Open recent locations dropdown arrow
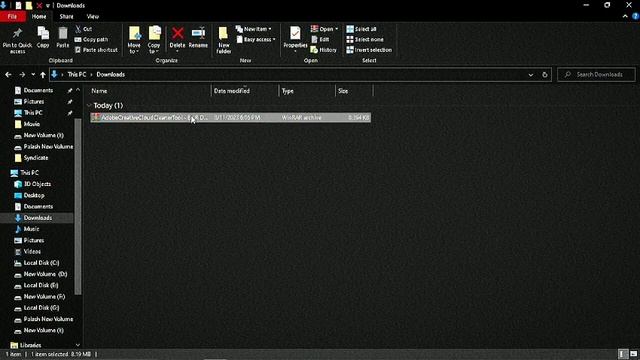Image resolution: width=640 pixels, height=360 pixels. [33, 75]
